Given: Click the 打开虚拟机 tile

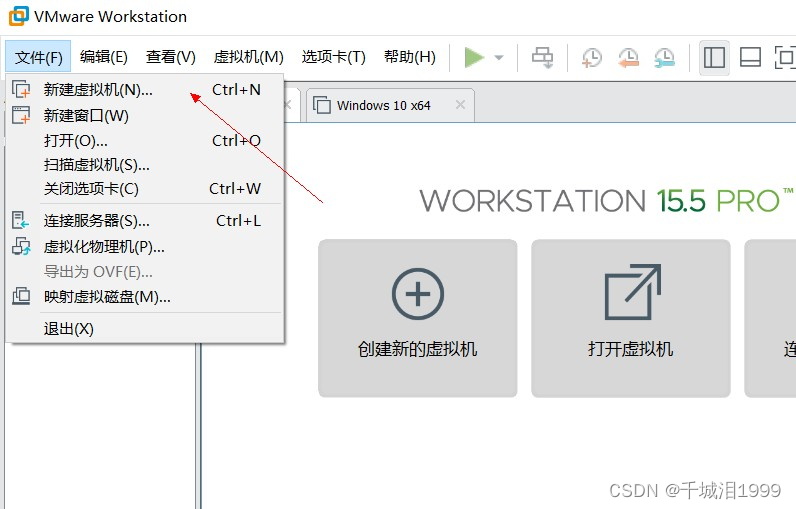Looking at the screenshot, I should click(631, 318).
